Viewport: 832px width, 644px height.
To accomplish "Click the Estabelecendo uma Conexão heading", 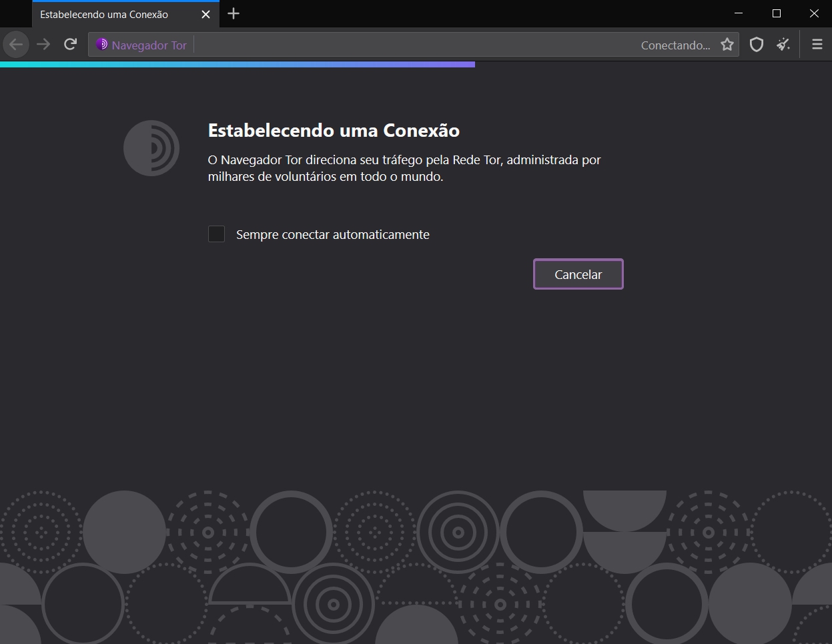I will tap(334, 130).
